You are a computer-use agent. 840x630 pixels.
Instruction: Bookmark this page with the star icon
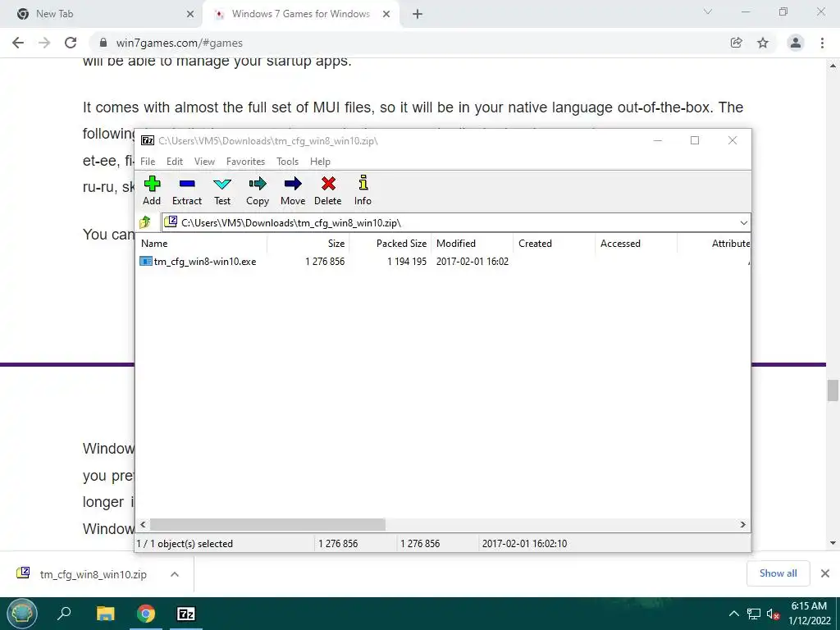coord(763,43)
